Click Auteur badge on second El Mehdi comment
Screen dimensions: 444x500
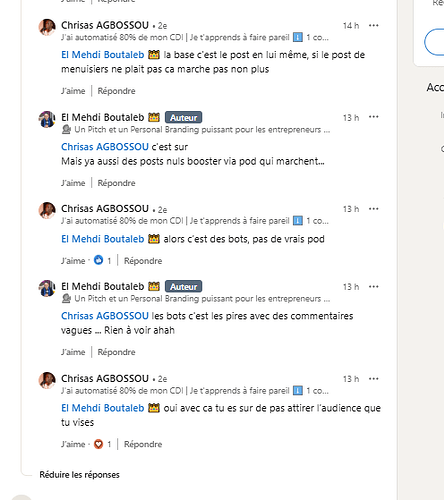pos(184,287)
